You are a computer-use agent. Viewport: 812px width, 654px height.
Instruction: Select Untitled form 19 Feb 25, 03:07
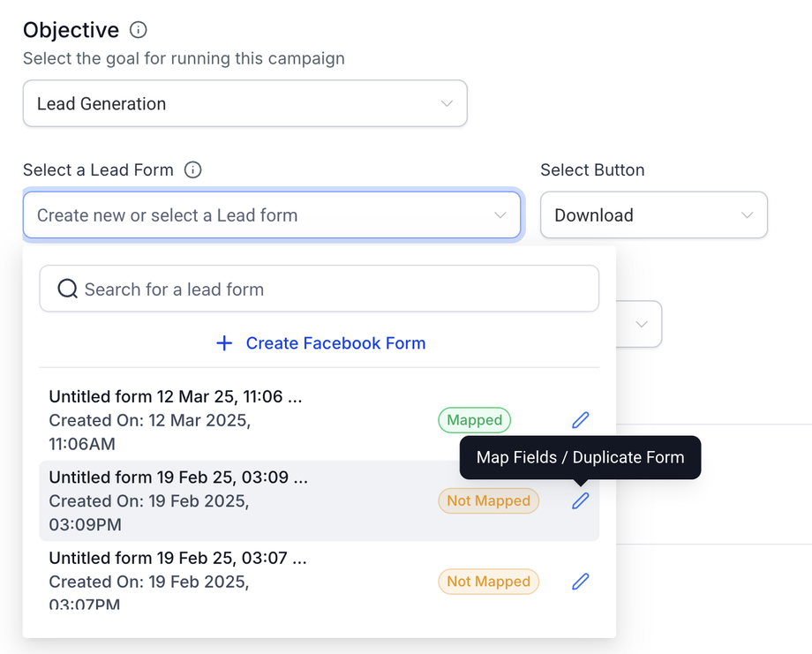[x=178, y=559]
